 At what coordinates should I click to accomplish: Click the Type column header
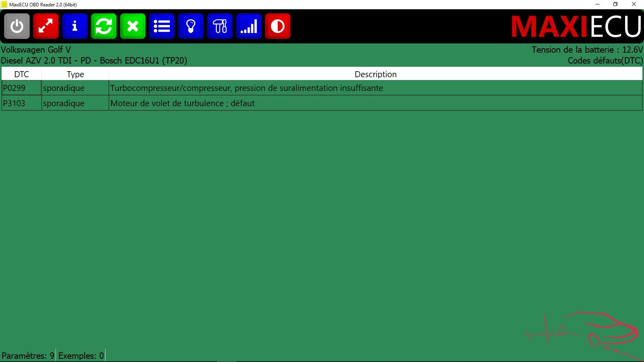tap(75, 74)
